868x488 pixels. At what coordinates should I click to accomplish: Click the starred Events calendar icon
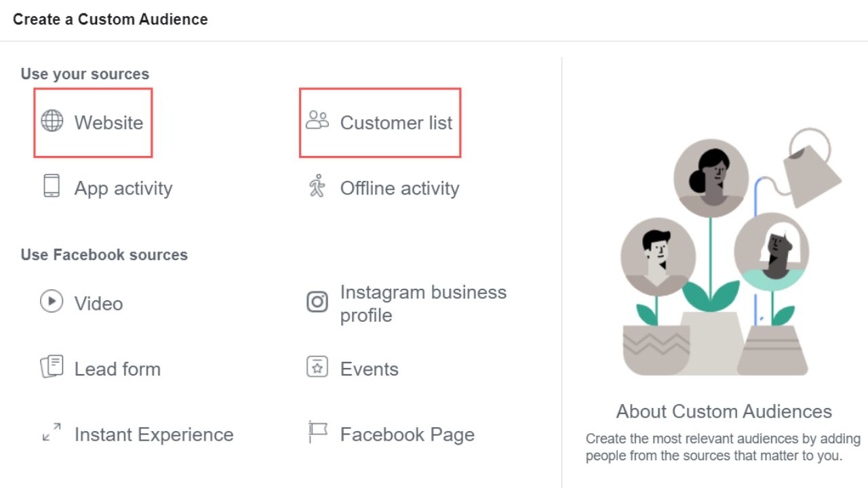tap(317, 367)
